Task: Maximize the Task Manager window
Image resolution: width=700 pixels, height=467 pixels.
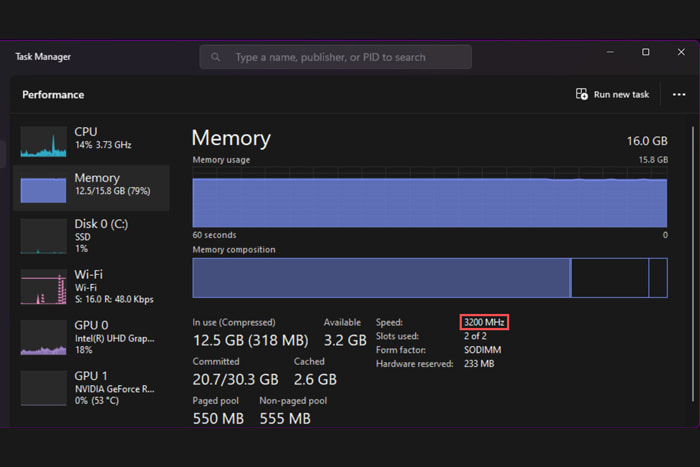Action: coord(645,52)
